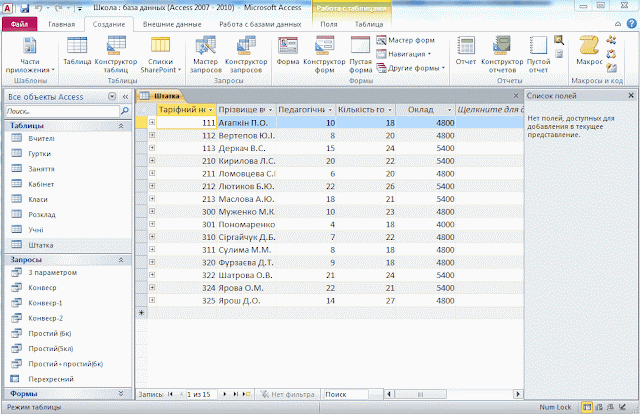Launch Мастер форм
Viewport: 640px width, 414px height.
(406, 40)
